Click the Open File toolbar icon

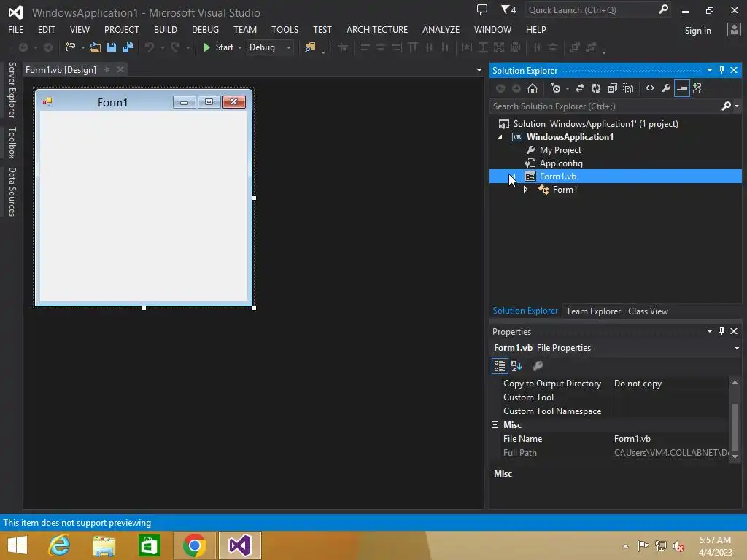tap(96, 47)
